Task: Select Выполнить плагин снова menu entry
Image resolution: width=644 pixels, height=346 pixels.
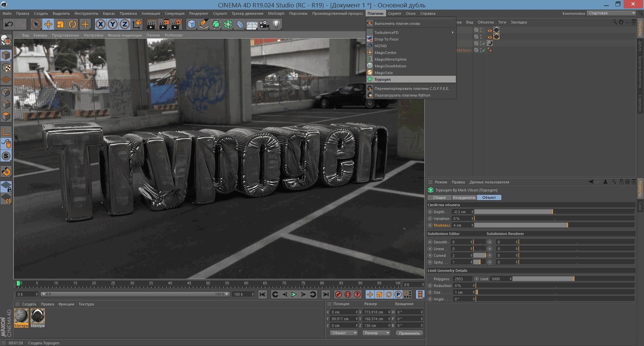Action: click(411, 23)
